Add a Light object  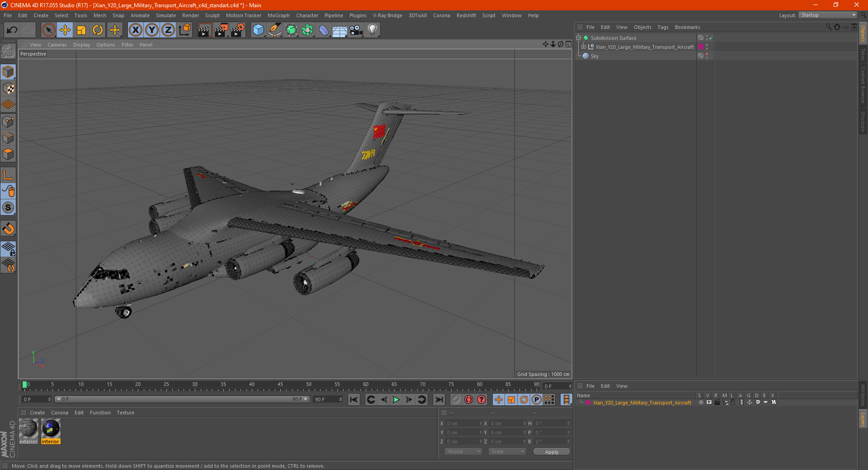(373, 30)
